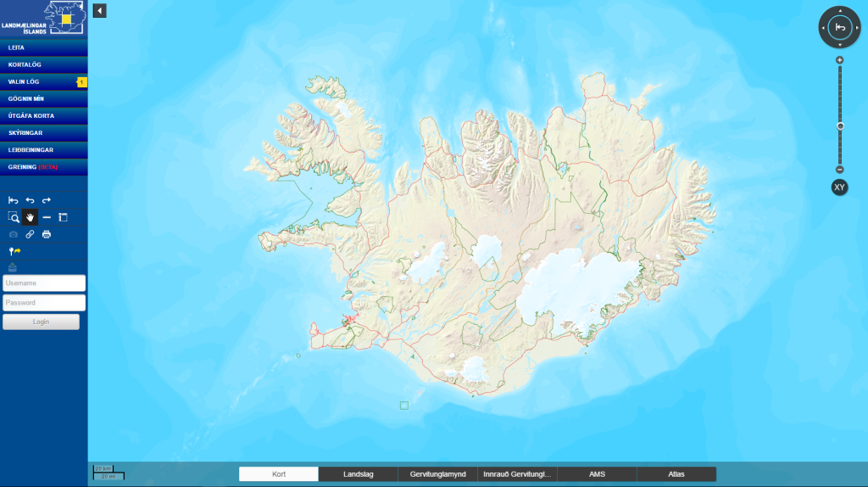Click the redo next extent arrow

47,200
